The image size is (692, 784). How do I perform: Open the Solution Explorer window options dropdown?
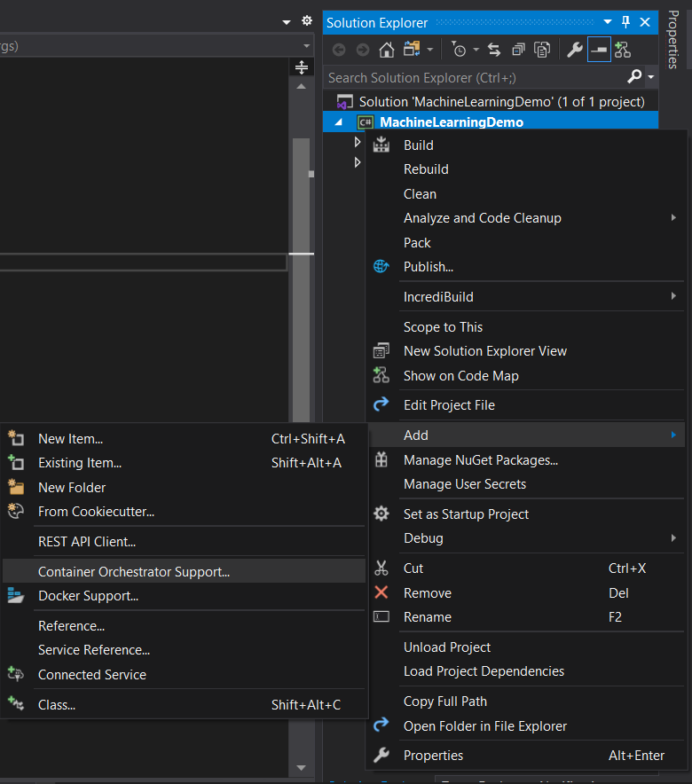point(608,22)
